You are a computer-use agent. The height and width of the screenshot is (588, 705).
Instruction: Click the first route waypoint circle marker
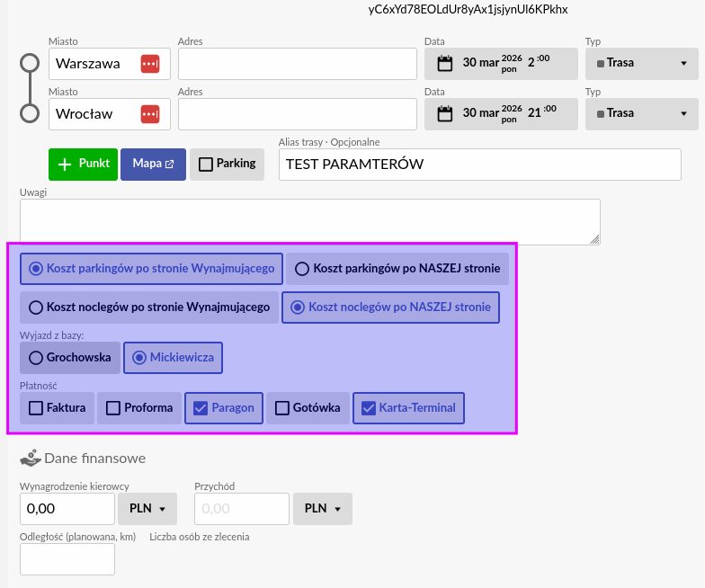point(30,64)
